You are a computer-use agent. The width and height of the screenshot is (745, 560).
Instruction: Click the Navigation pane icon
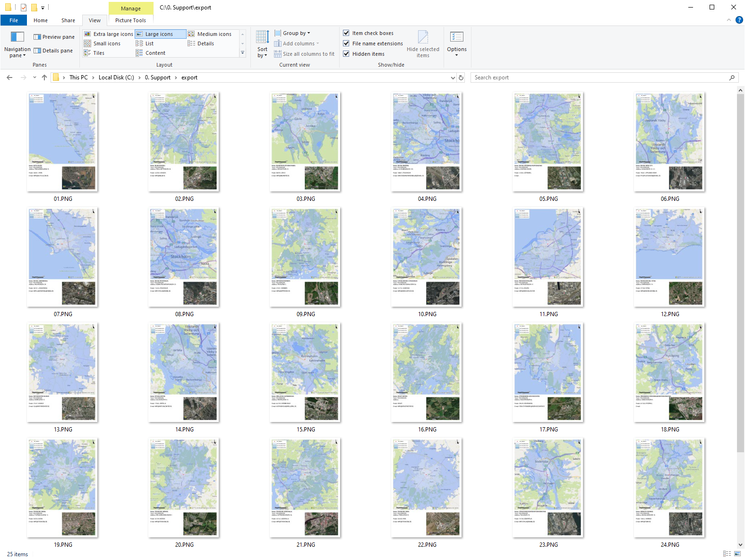(x=17, y=37)
